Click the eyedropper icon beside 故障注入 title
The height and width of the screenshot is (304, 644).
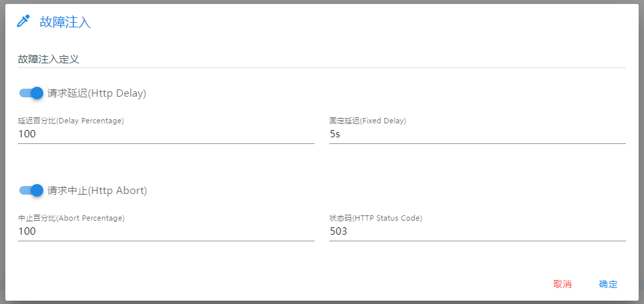click(23, 21)
